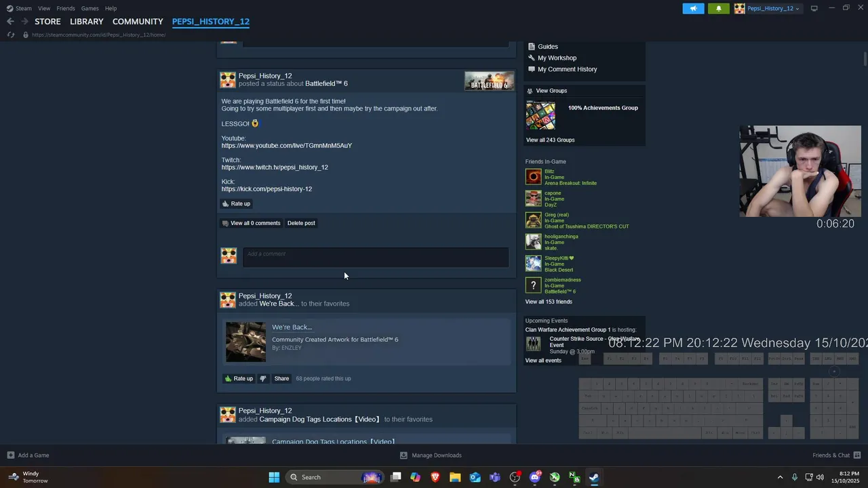Click View all 243 Groups
The height and width of the screenshot is (488, 868).
(x=550, y=140)
